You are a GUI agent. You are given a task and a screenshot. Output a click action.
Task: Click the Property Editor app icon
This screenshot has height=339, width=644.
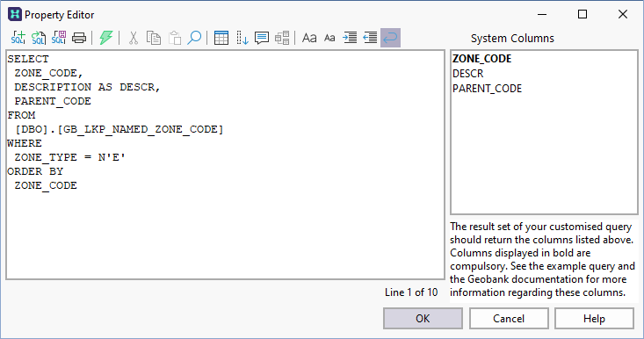click(14, 14)
